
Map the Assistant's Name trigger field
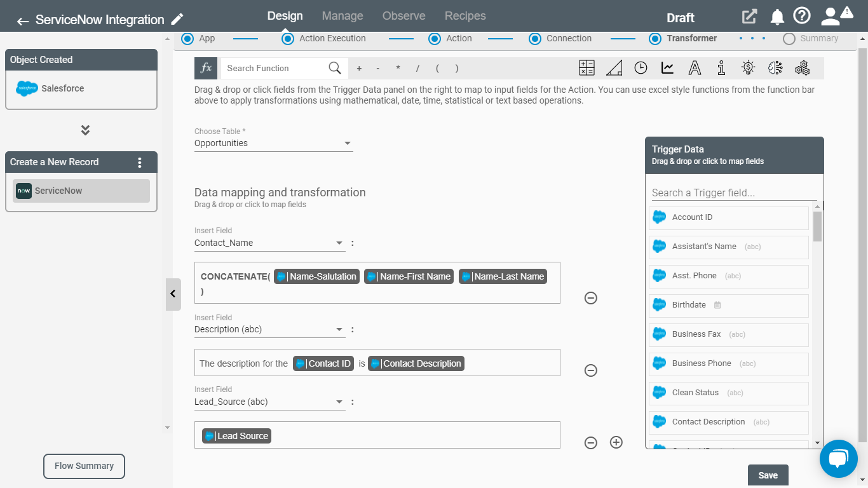click(729, 247)
